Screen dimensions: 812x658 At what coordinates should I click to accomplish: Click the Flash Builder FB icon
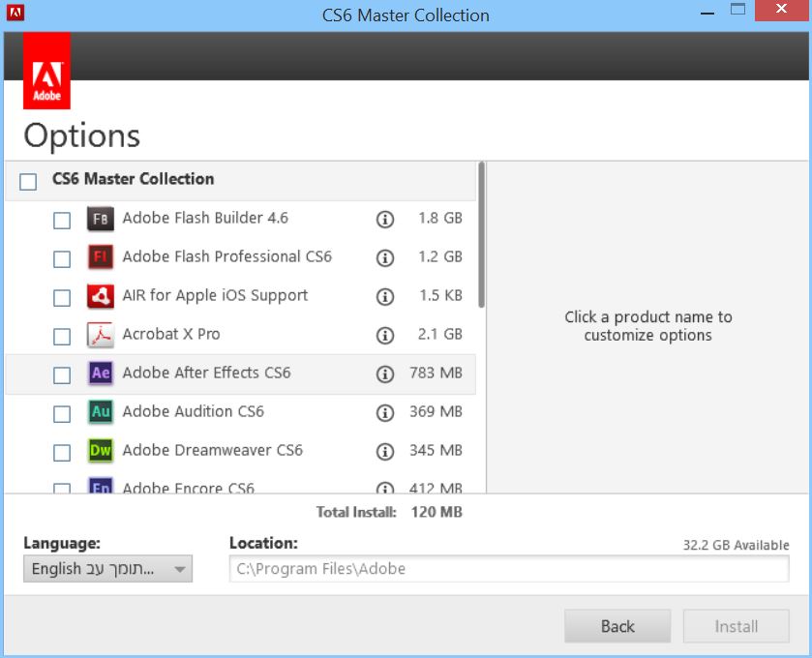[x=101, y=219]
